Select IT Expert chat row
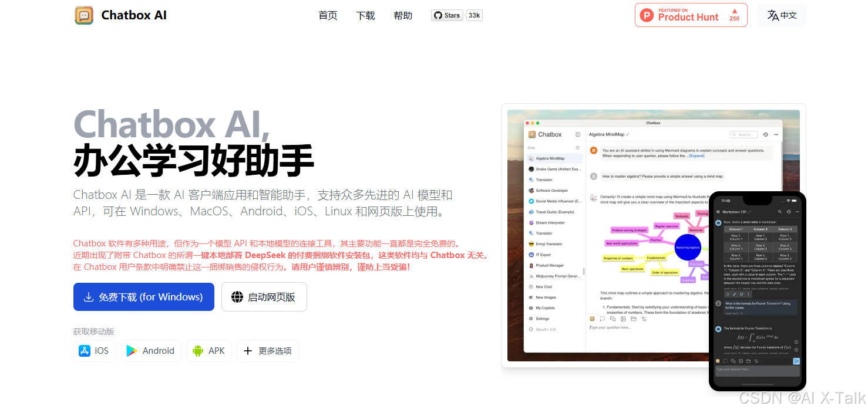The image size is (868, 413). pyautogui.click(x=554, y=255)
